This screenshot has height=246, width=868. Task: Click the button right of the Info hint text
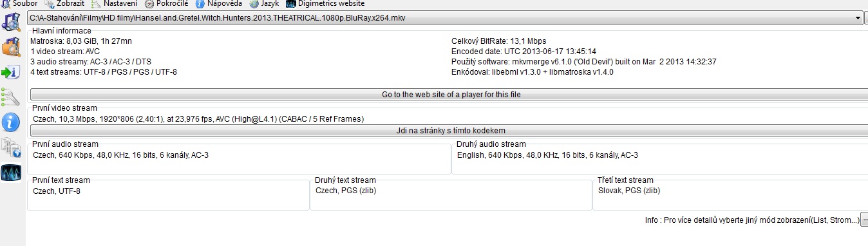[865, 220]
